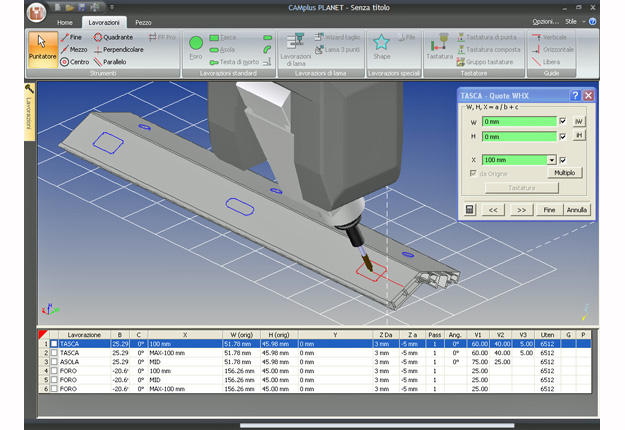Select the Quadrante snap tool
Screen dimensions: 625x430
(113, 37)
